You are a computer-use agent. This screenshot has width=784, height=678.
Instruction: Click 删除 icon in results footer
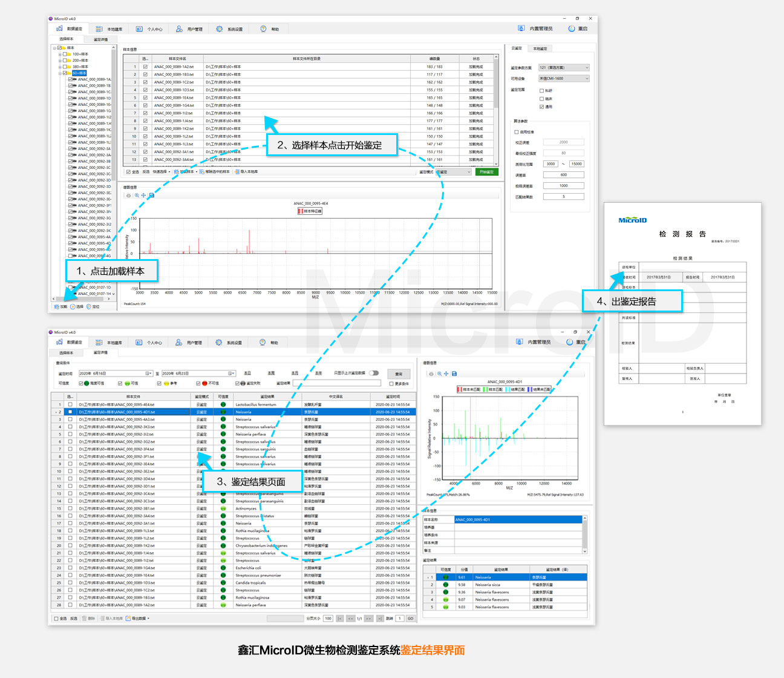84,618
